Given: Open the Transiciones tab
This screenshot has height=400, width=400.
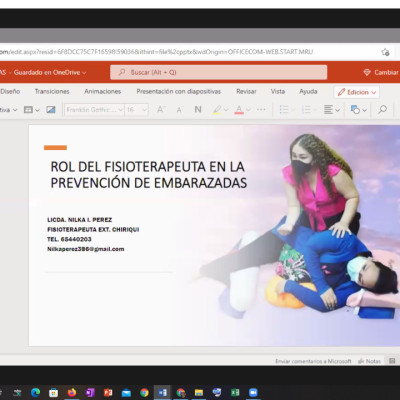Looking at the screenshot, I should pos(52,91).
